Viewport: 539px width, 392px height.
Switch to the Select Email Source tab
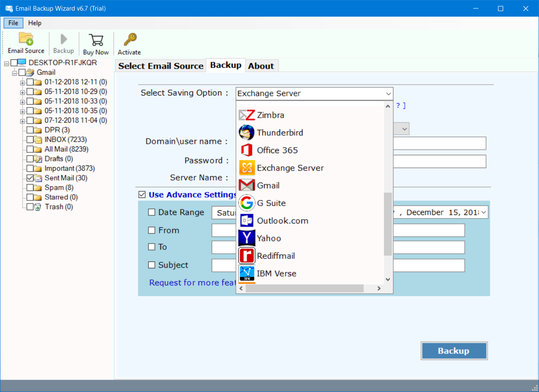point(161,66)
